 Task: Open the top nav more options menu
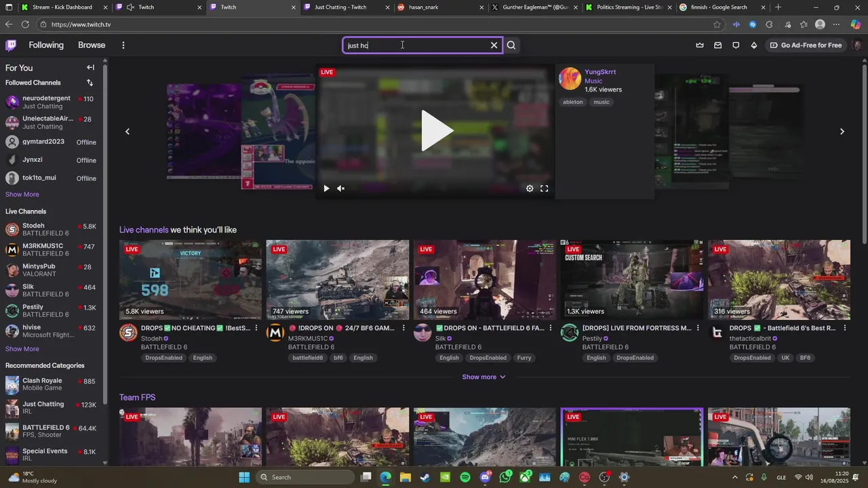point(123,45)
